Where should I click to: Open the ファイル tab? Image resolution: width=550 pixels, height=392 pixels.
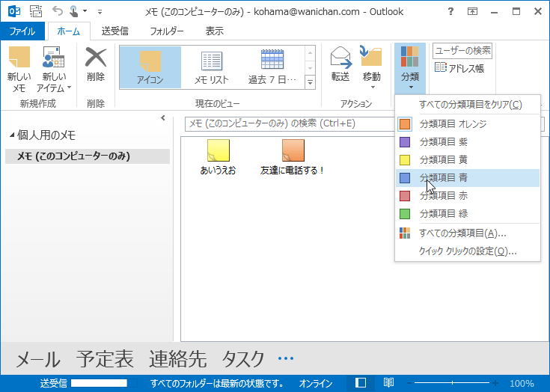(22, 31)
